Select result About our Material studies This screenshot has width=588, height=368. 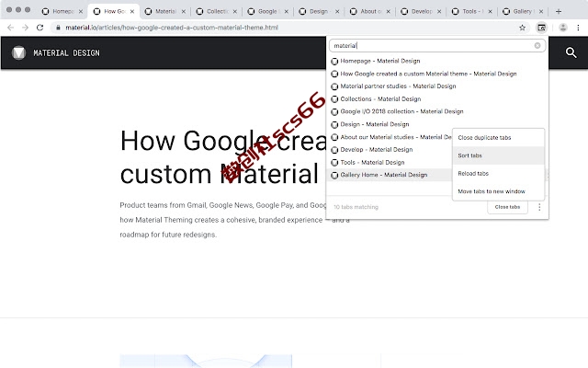pos(390,137)
